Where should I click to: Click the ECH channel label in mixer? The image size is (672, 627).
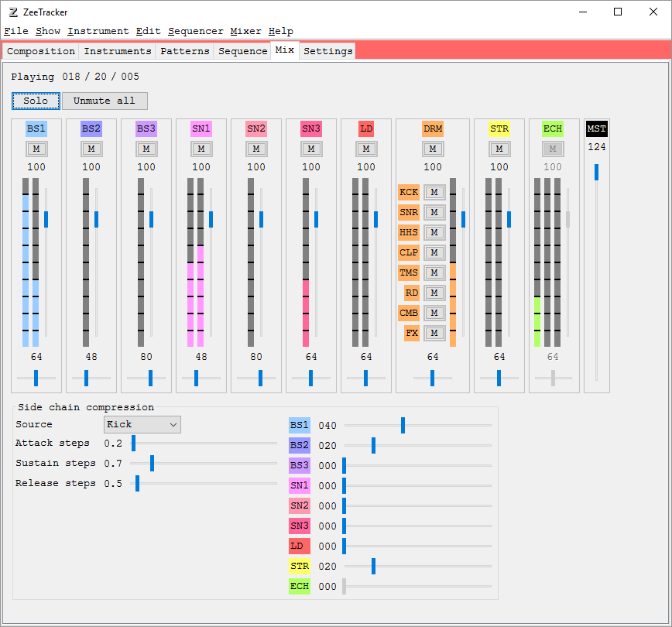tap(553, 128)
